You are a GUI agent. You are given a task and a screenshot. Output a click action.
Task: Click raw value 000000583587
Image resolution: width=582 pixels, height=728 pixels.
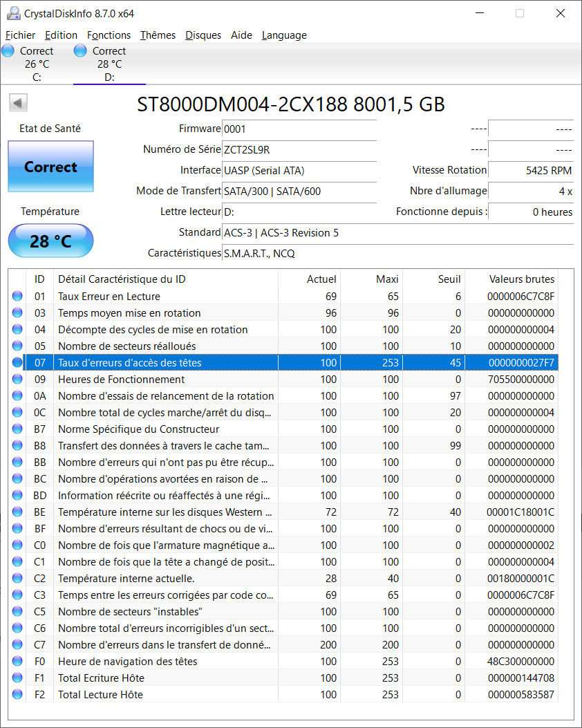[x=520, y=695]
